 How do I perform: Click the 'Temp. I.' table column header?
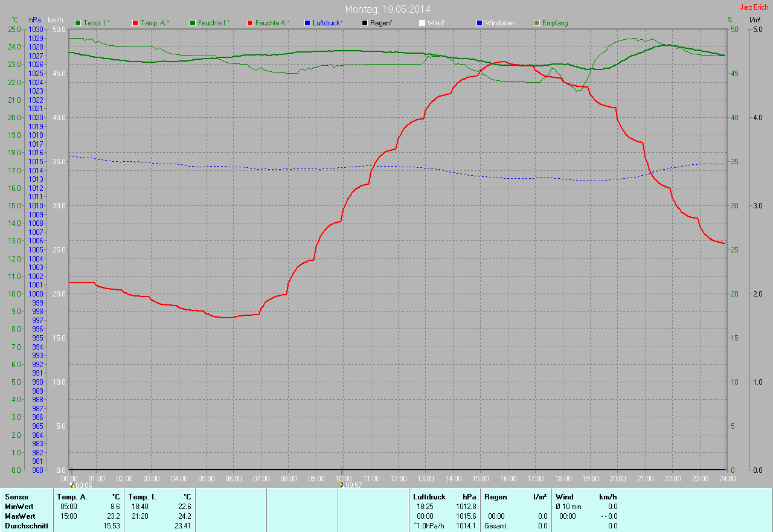click(143, 497)
